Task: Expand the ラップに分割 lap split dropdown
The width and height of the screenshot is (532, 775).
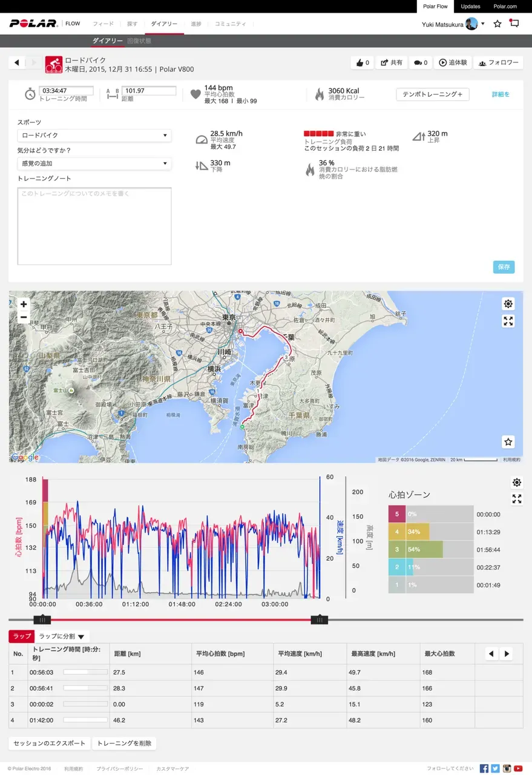Action: tap(62, 636)
